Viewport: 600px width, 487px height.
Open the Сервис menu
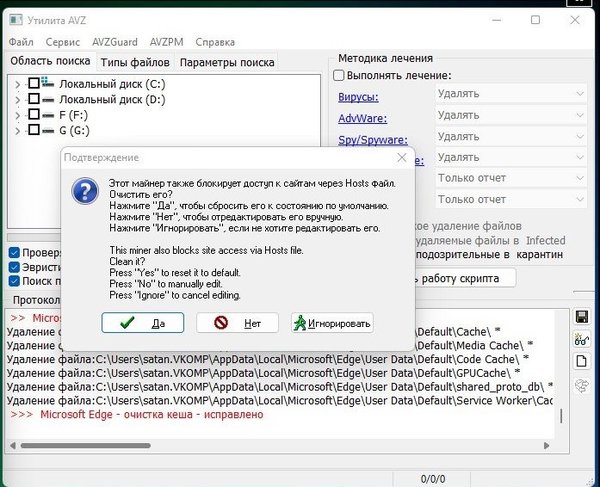coord(63,42)
